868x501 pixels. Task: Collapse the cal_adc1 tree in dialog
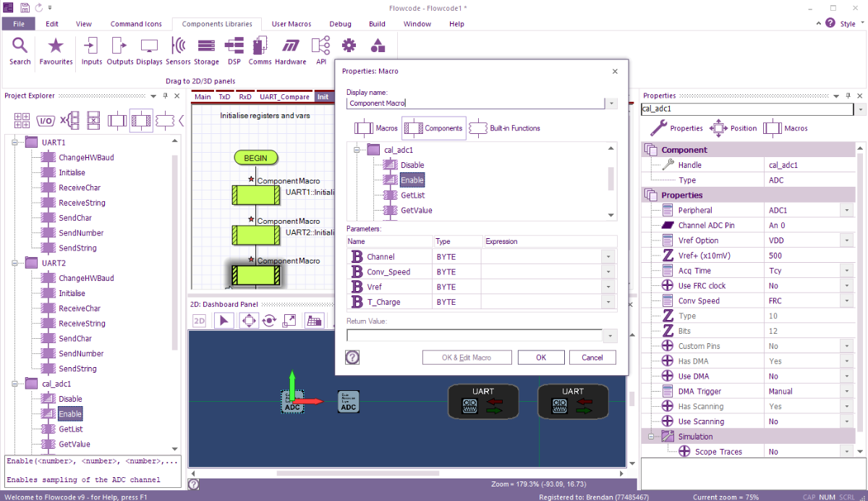pyautogui.click(x=357, y=150)
